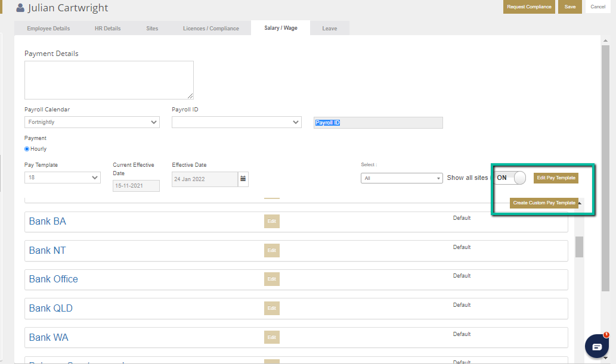Open the Bank WA link
This screenshot has height=364, width=616.
pyautogui.click(x=49, y=337)
